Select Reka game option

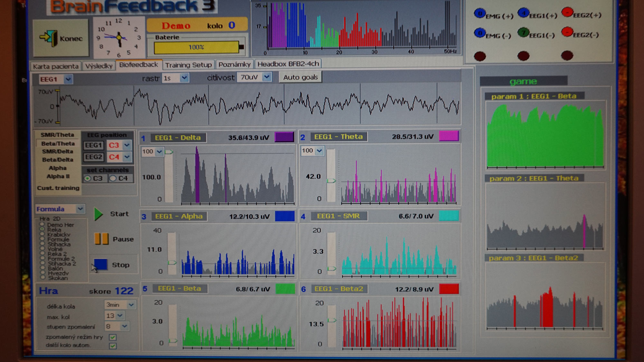coord(42,229)
